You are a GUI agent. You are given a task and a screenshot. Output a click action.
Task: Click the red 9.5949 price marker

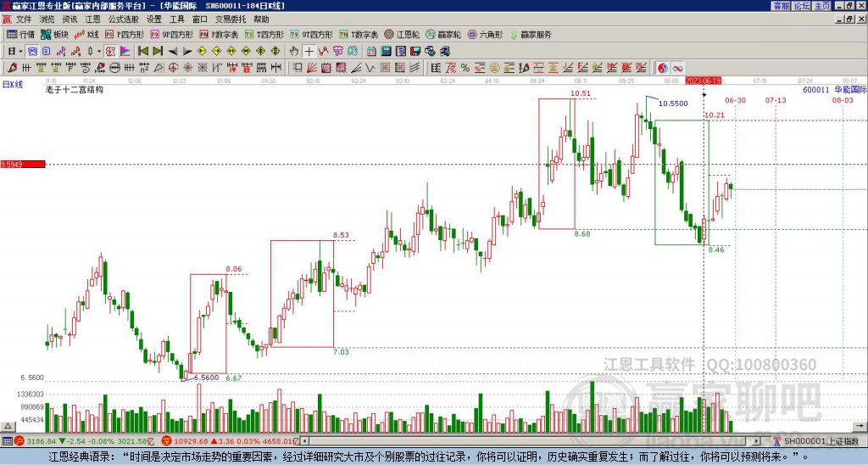tap(23, 165)
